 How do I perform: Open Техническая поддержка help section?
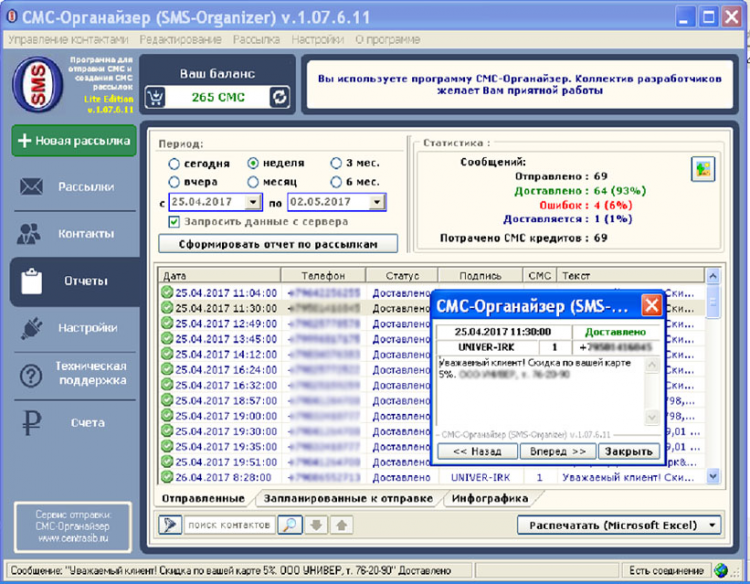point(75,374)
